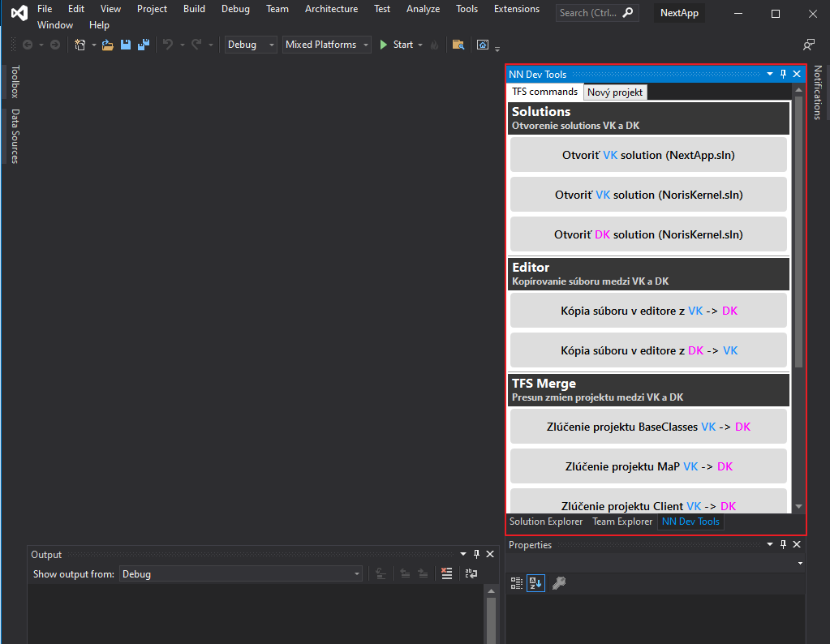Switch to the Nový projekt tab

(x=615, y=92)
